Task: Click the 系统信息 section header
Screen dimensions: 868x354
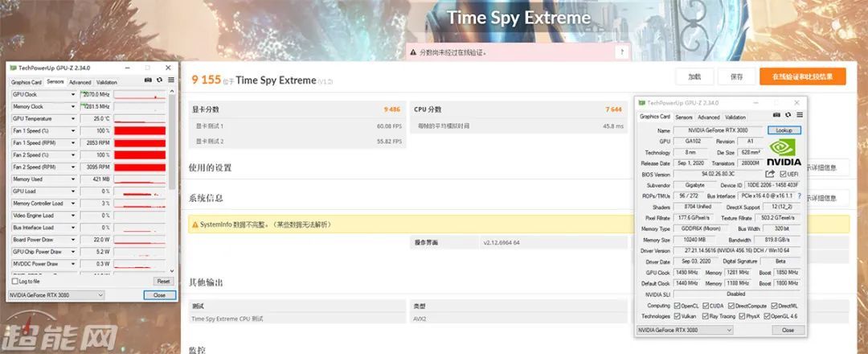Action: pyautogui.click(x=206, y=198)
